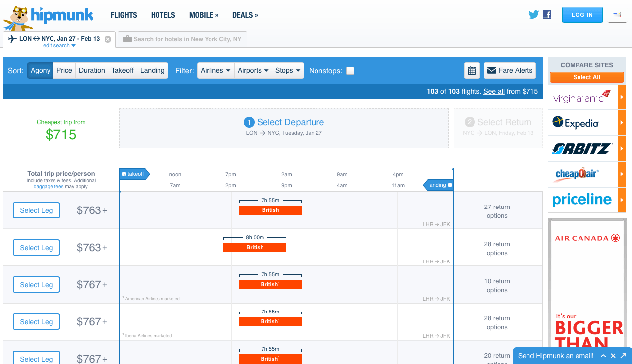Open Hipmunk's Facebook page icon
This screenshot has height=364, width=632.
click(x=547, y=15)
